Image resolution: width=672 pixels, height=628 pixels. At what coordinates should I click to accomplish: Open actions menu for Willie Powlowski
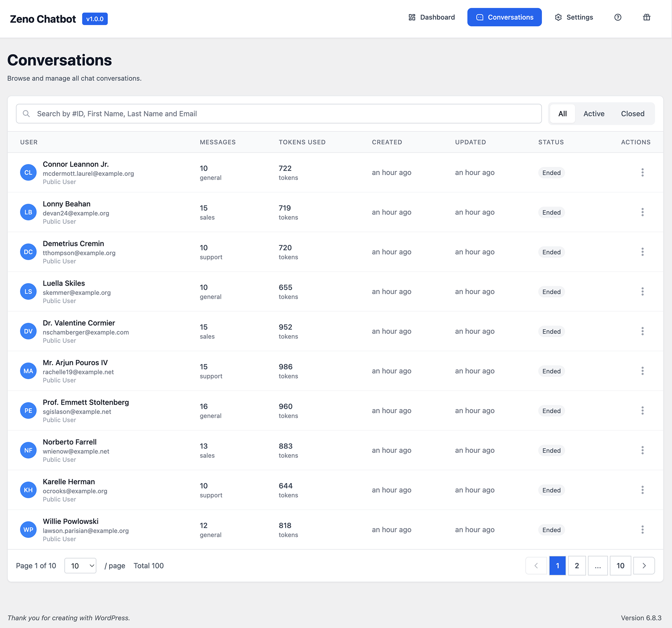[x=642, y=530]
